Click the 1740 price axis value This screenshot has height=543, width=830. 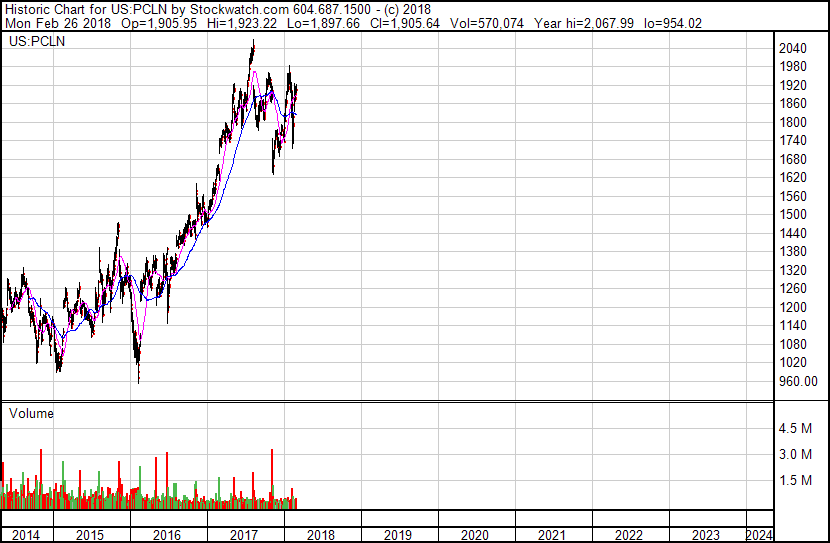point(793,141)
